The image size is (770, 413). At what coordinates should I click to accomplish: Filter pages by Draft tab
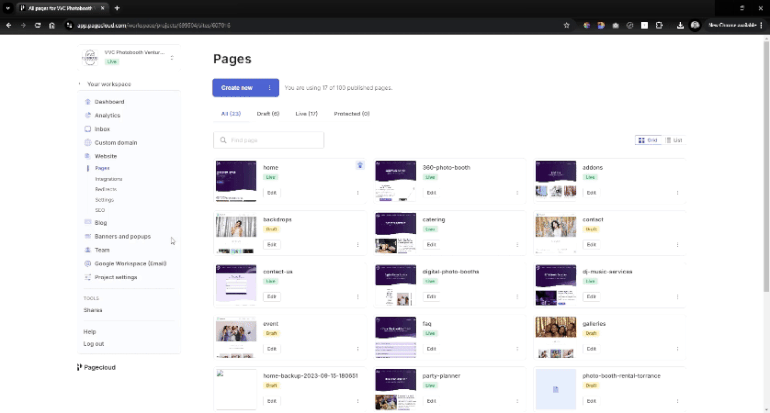[268, 114]
